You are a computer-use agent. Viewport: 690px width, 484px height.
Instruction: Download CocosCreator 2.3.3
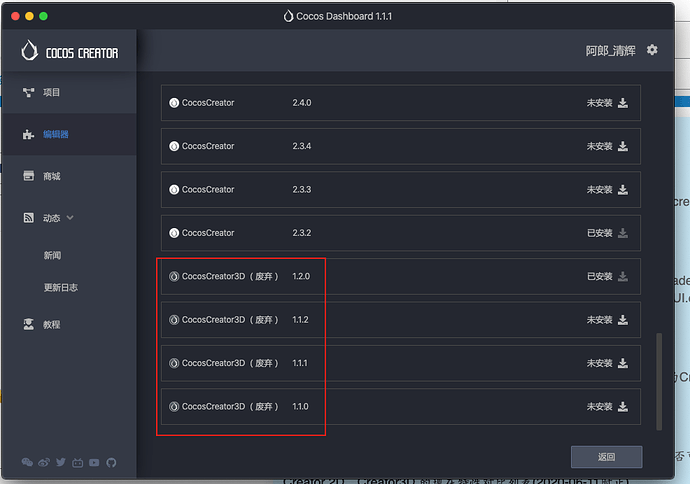[x=623, y=190]
